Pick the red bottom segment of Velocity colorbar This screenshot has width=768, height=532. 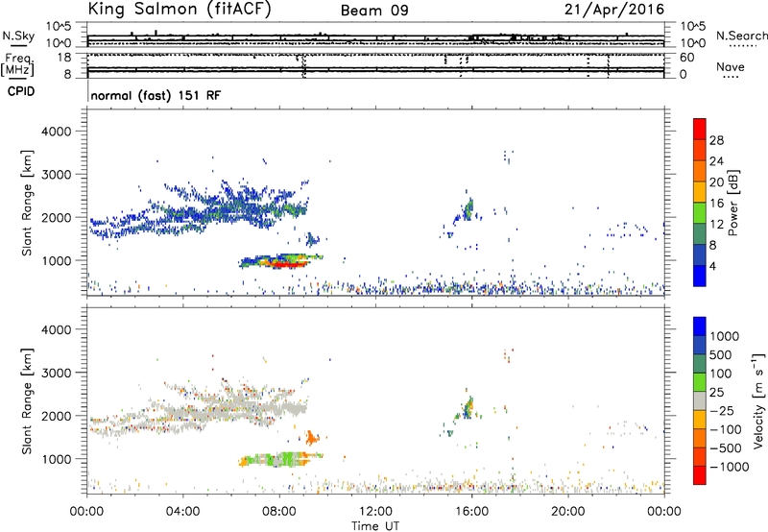click(700, 475)
